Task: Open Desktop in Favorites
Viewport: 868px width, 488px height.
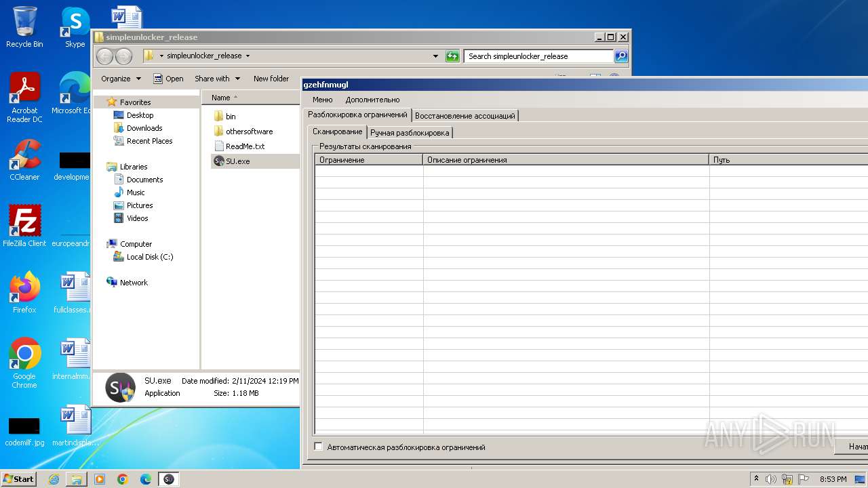Action: click(140, 115)
